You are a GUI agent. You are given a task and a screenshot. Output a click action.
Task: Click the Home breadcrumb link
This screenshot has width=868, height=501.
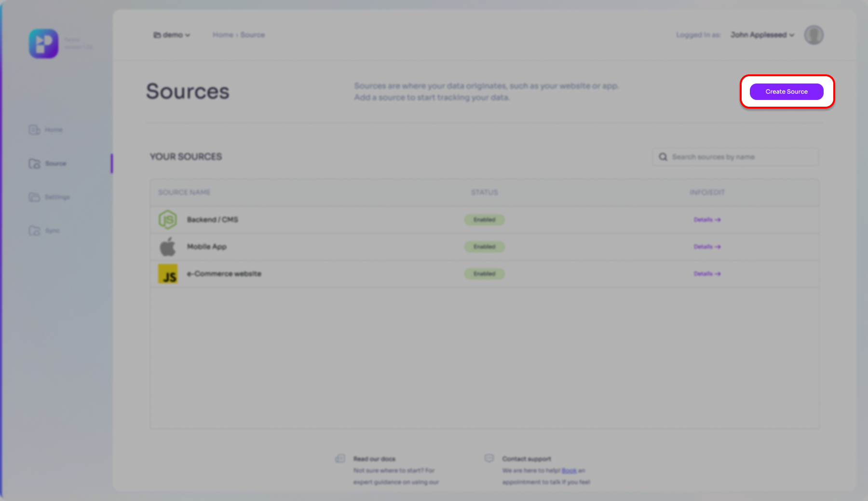coord(223,35)
